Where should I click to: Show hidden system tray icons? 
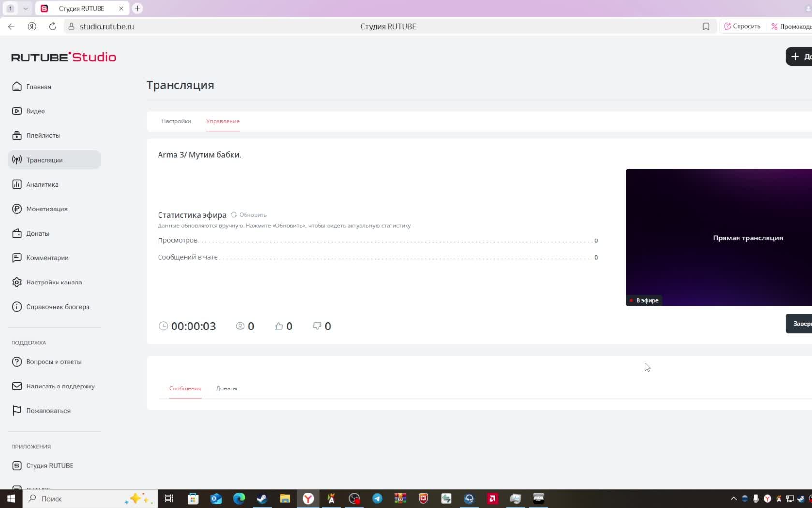click(x=733, y=498)
